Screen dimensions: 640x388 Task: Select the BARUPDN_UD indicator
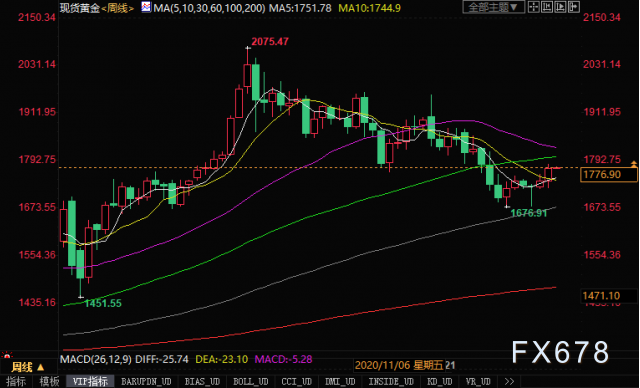point(146,381)
